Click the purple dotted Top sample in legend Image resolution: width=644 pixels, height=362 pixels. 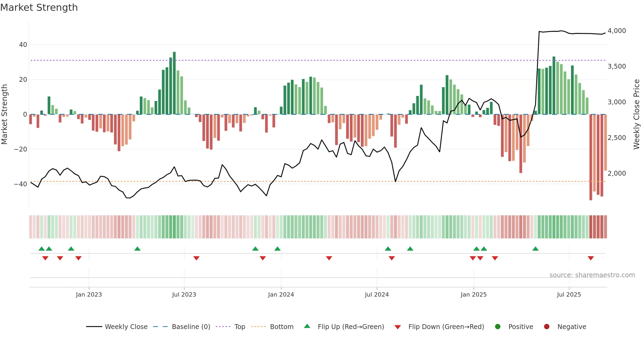223,327
